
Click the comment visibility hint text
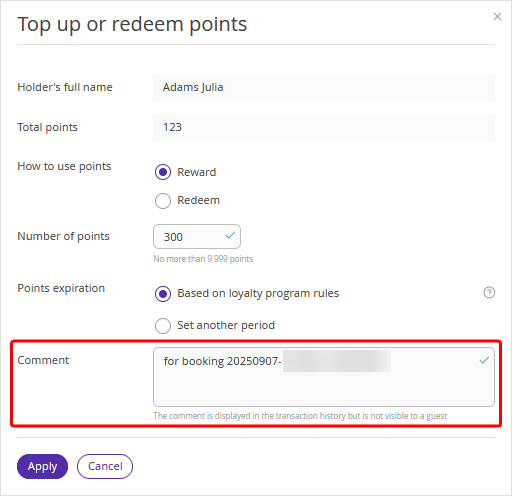[300, 416]
